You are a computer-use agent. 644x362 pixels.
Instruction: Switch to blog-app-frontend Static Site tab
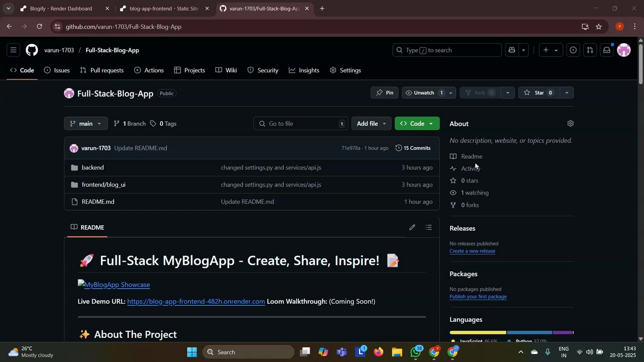[164, 9]
